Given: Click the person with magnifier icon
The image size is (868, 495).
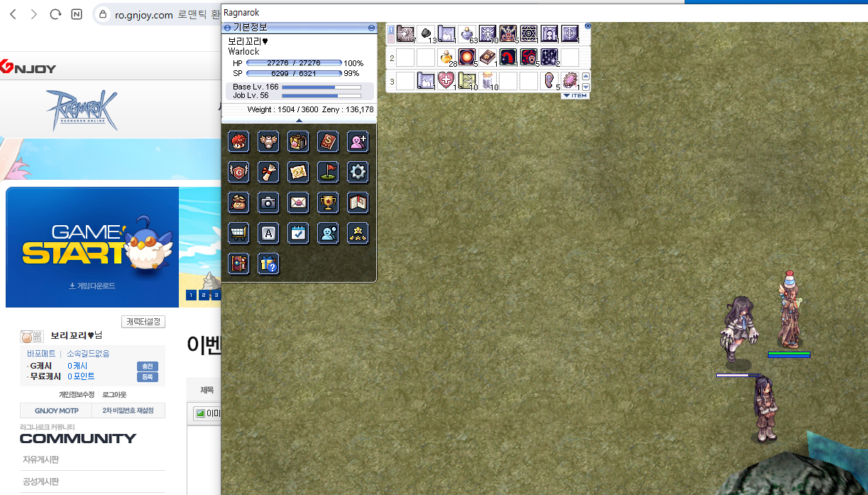Looking at the screenshot, I should pyautogui.click(x=328, y=233).
